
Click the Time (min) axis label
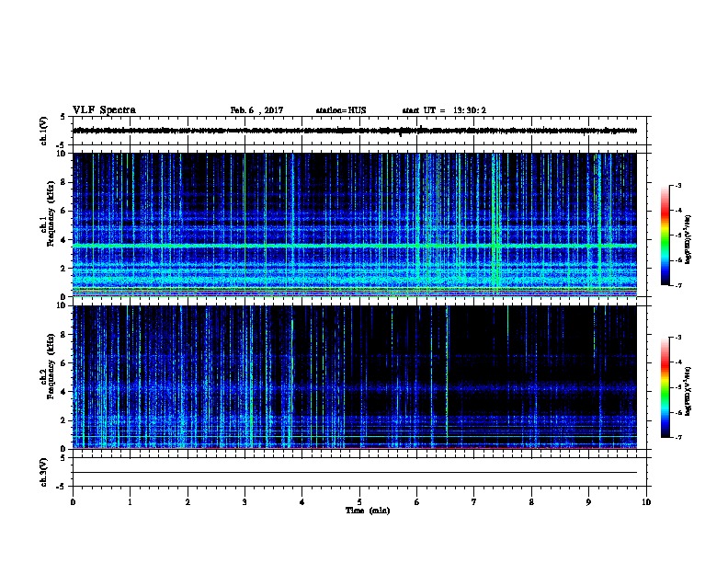368,511
